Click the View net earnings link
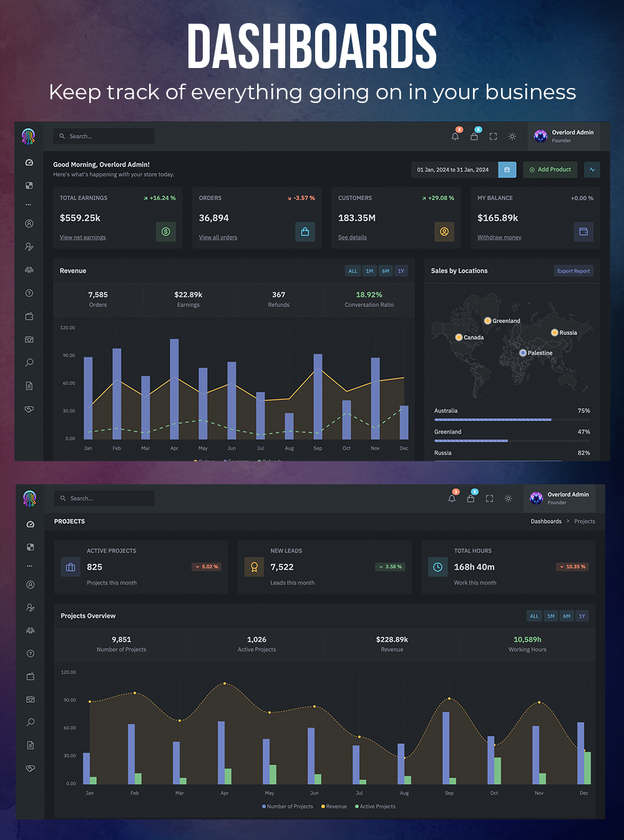This screenshot has height=840, width=624. 82,238
